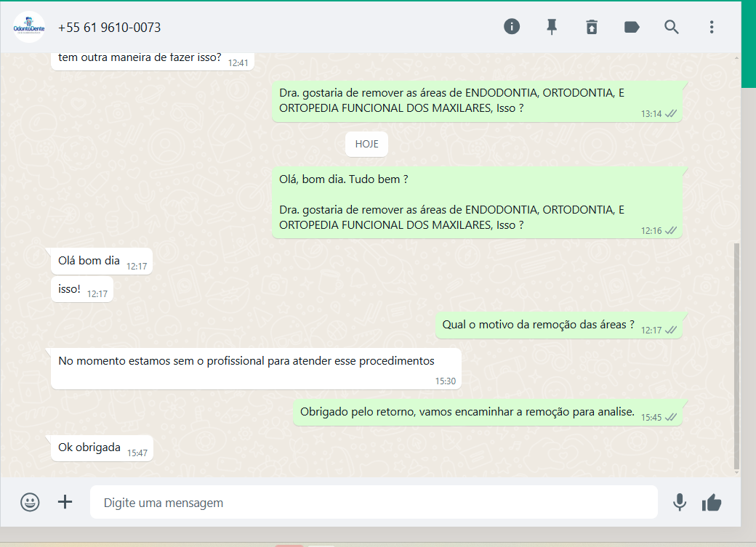Select the 'Ok obrigada' message bubble

[x=89, y=447]
